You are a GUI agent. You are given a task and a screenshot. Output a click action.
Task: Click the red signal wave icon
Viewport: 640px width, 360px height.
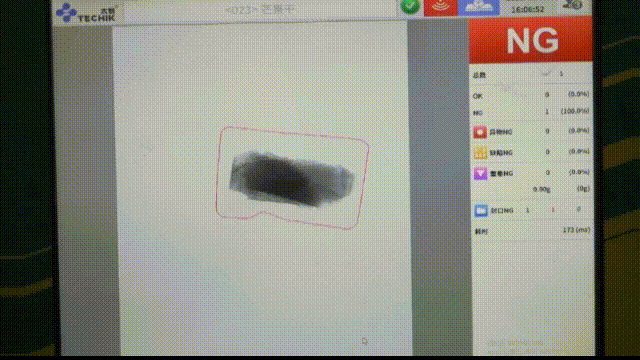(440, 8)
